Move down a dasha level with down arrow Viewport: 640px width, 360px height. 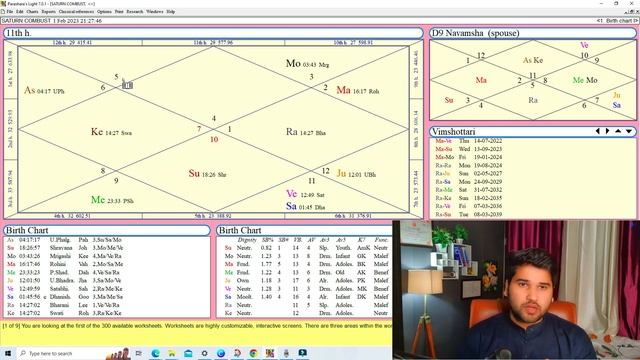[x=629, y=131]
